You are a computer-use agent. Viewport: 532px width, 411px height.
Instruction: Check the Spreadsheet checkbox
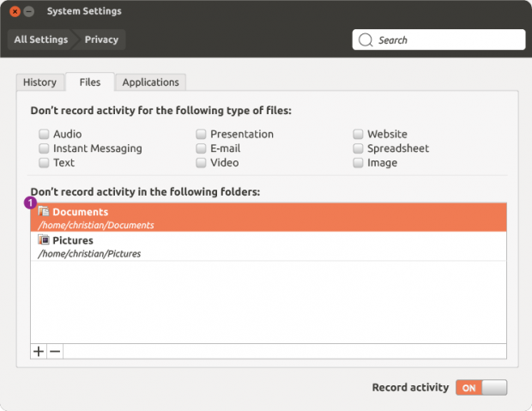coord(358,148)
